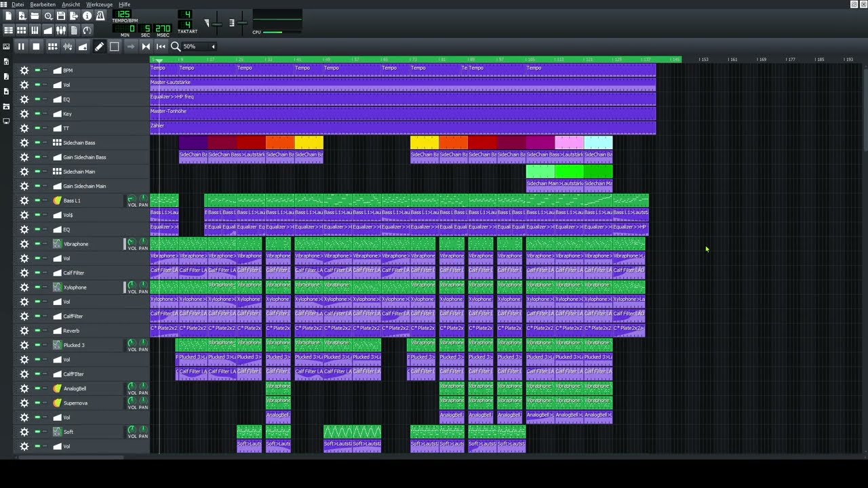This screenshot has height=488, width=868.
Task: Open the instrument plugins sidebar tab
Action: (x=6, y=47)
